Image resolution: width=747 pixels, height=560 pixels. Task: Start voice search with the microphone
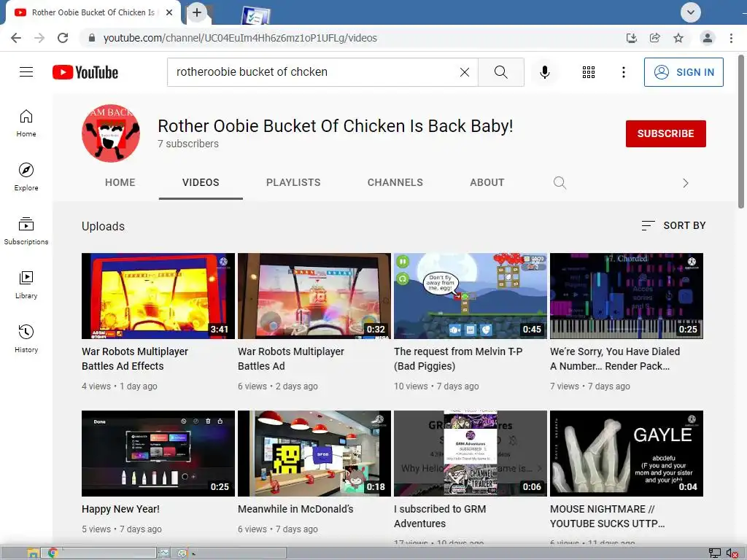[544, 72]
